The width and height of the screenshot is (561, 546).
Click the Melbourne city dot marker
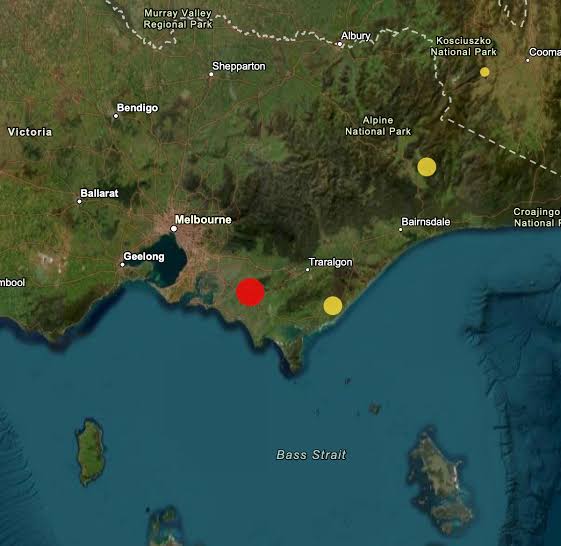(x=174, y=228)
